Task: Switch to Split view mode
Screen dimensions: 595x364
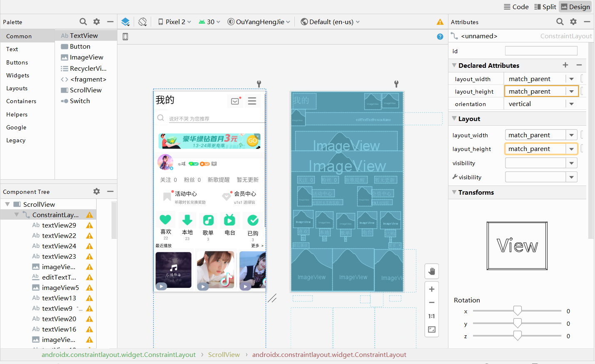Action: click(x=545, y=7)
